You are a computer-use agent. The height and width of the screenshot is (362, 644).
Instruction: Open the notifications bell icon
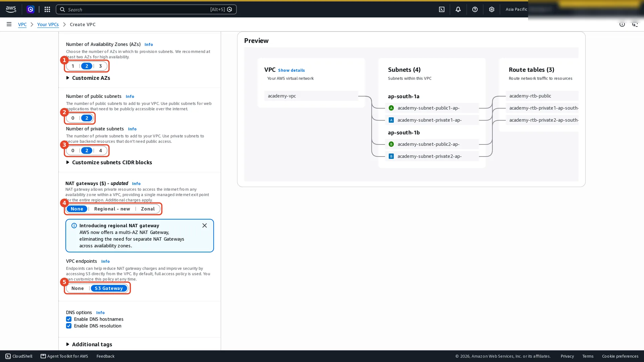(x=458, y=9)
